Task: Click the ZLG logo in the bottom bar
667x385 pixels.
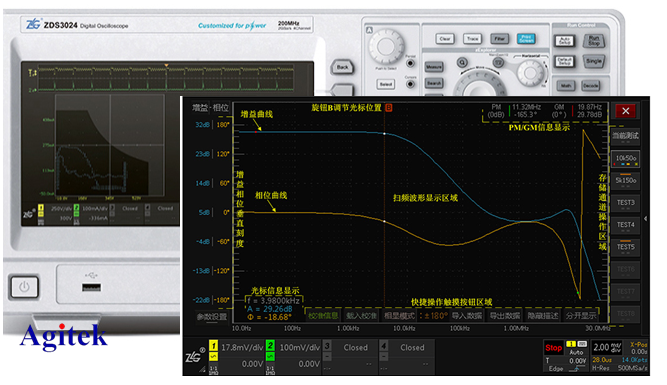Action: (x=194, y=356)
